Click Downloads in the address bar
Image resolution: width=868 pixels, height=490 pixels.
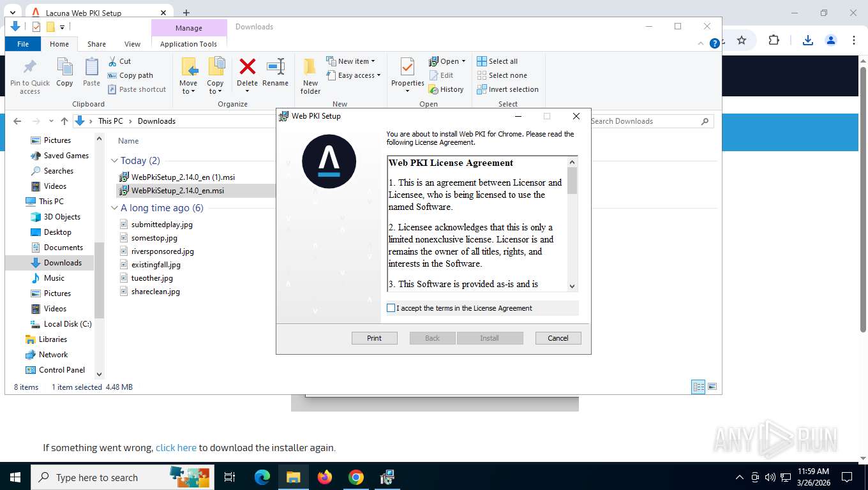coord(156,121)
